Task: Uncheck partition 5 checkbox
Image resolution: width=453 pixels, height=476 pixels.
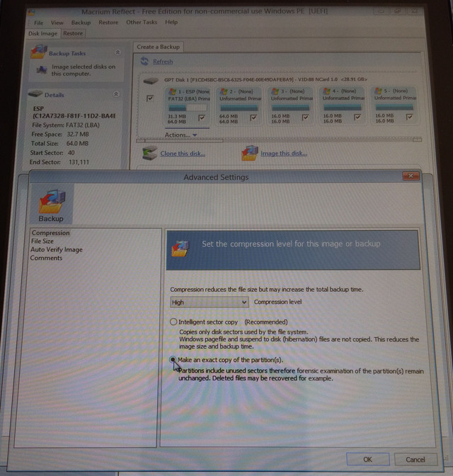Action: [x=409, y=117]
